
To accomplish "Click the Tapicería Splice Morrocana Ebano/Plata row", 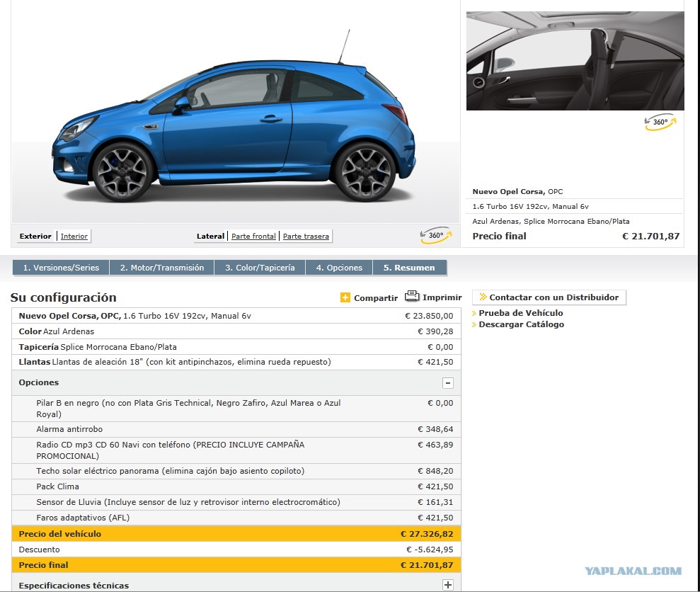I will click(236, 347).
